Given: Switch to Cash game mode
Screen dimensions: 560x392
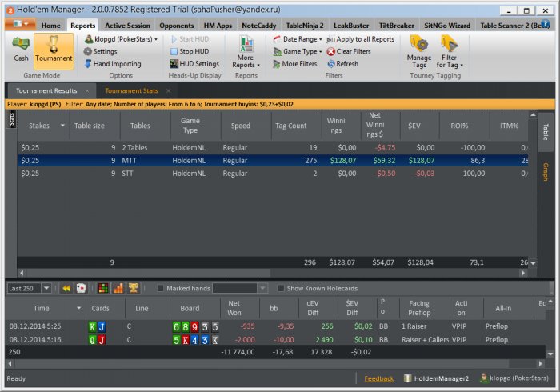Looking at the screenshot, I should pos(21,48).
